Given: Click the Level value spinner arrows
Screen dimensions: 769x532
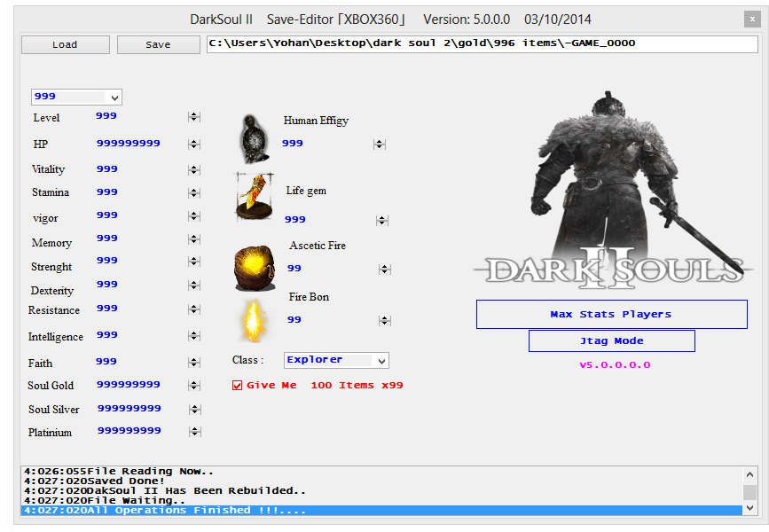Looking at the screenshot, I should click(193, 117).
